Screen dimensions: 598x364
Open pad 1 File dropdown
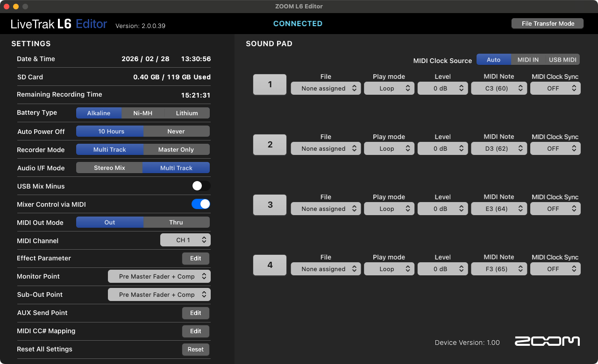click(326, 89)
